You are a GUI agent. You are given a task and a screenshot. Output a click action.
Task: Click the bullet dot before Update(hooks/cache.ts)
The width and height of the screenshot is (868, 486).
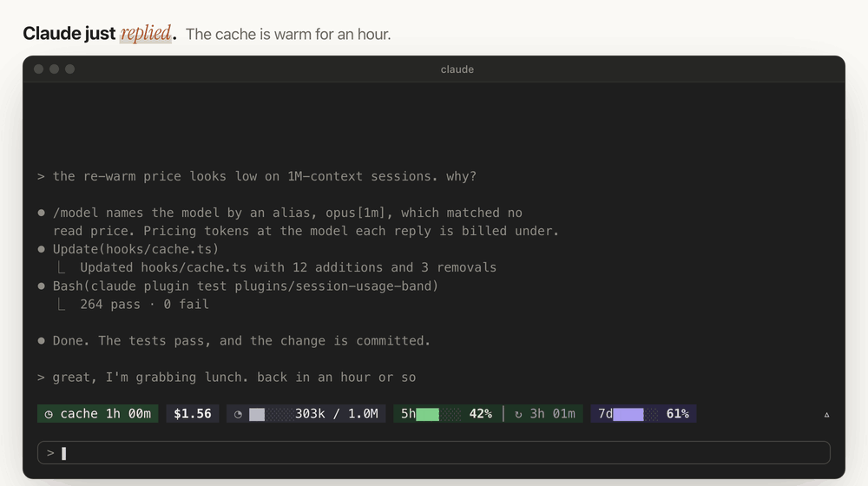[x=41, y=249]
